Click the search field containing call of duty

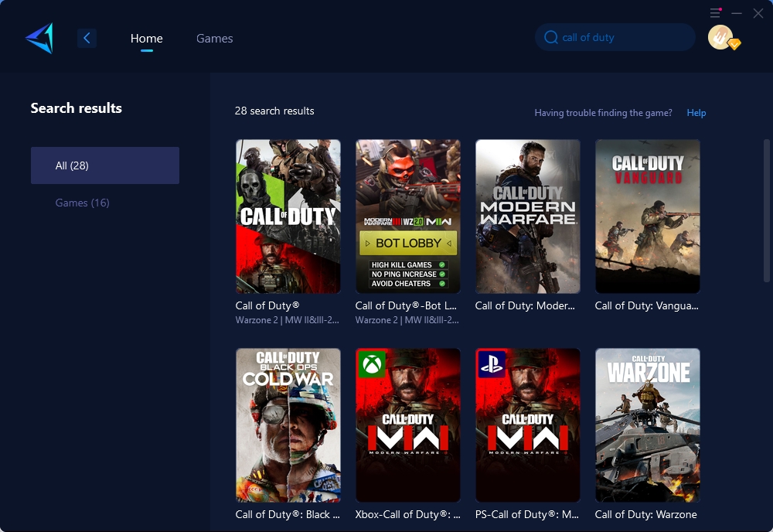(x=615, y=37)
